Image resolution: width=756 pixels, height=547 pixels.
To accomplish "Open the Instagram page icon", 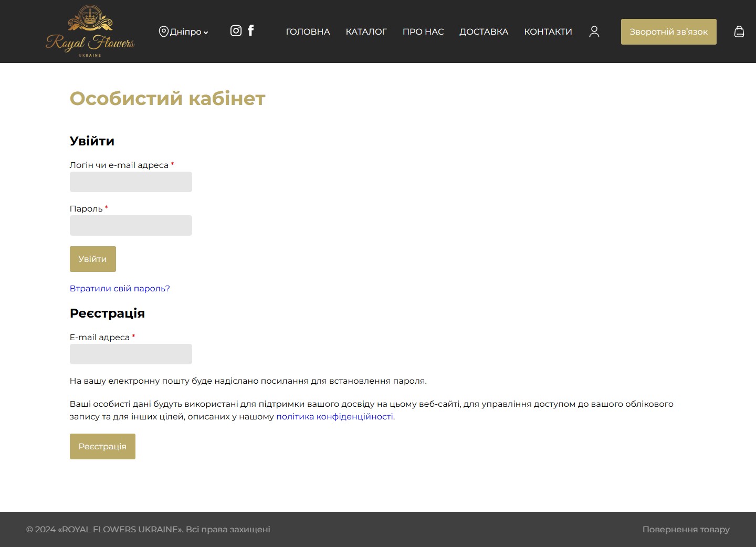I will 236,30.
